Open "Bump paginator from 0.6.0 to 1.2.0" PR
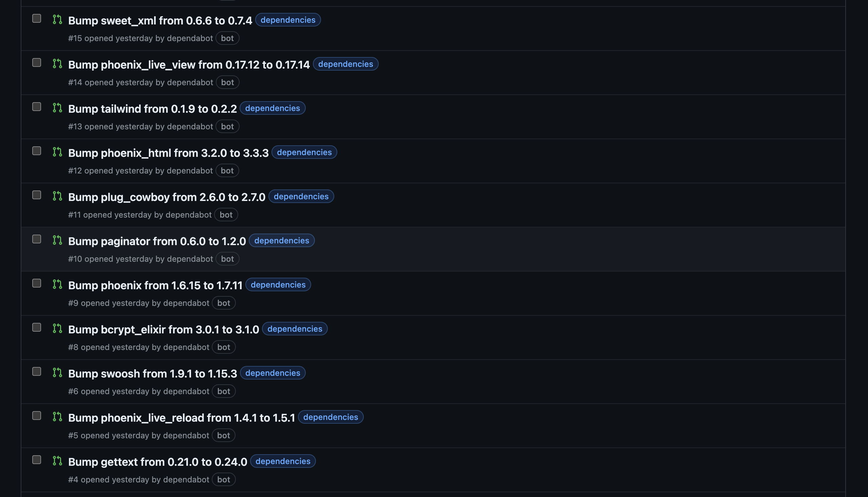The width and height of the screenshot is (868, 497). coord(157,241)
